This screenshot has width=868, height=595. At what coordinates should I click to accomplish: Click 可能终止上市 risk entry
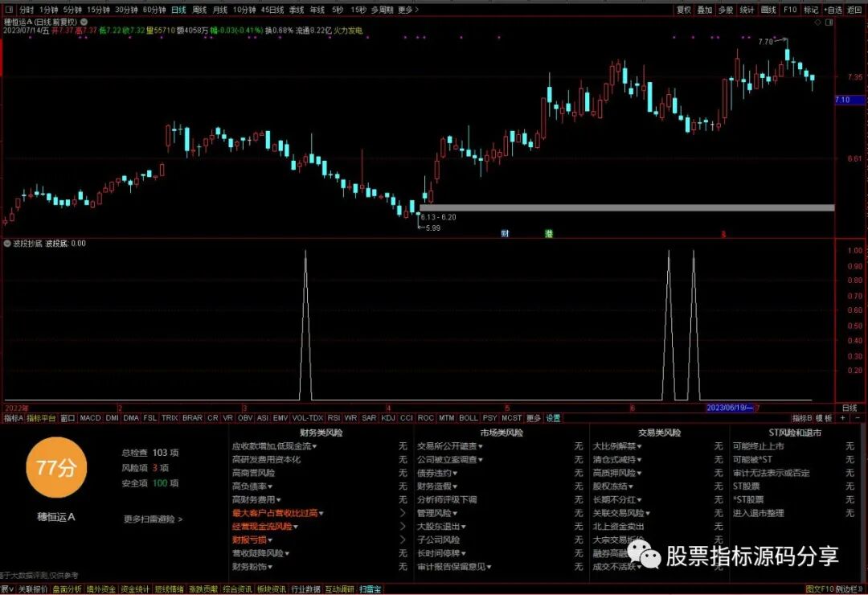(758, 446)
